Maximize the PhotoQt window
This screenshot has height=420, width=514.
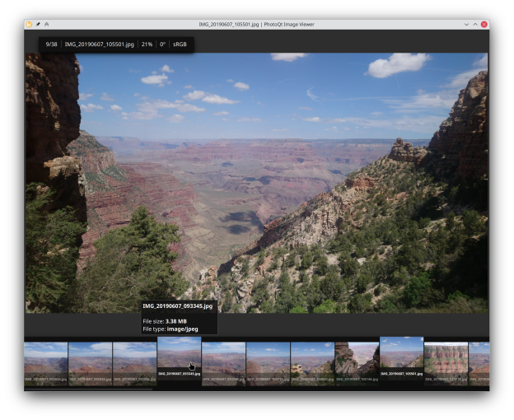tap(475, 25)
